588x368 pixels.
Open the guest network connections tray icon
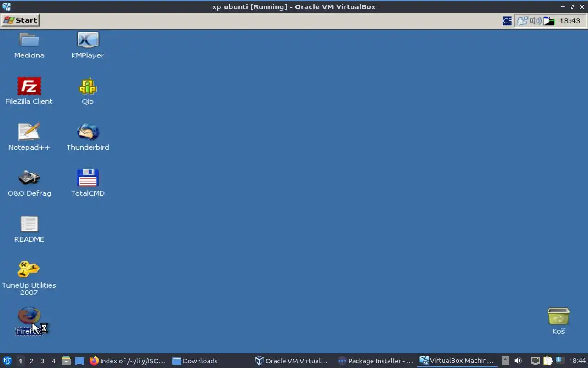[x=522, y=21]
